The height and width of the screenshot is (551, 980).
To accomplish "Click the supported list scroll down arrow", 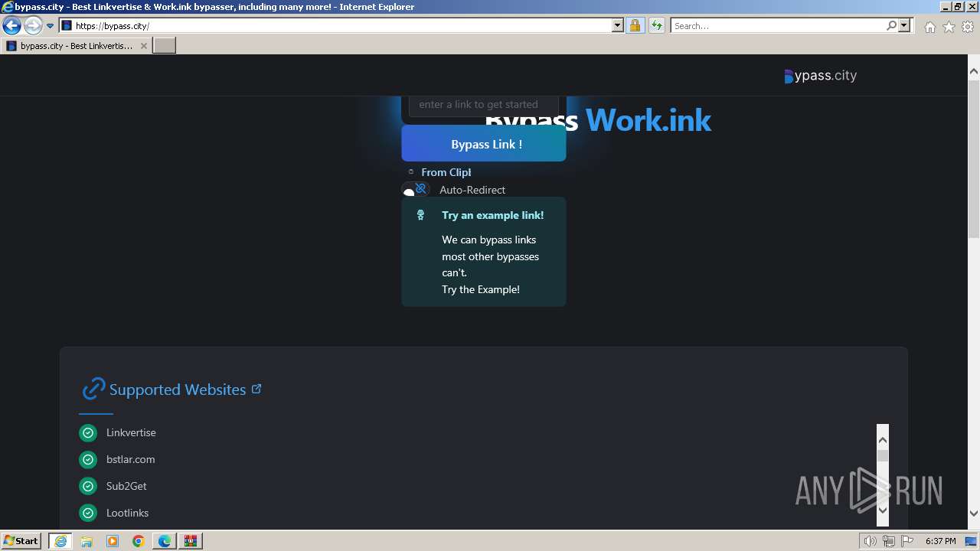I will tap(883, 510).
